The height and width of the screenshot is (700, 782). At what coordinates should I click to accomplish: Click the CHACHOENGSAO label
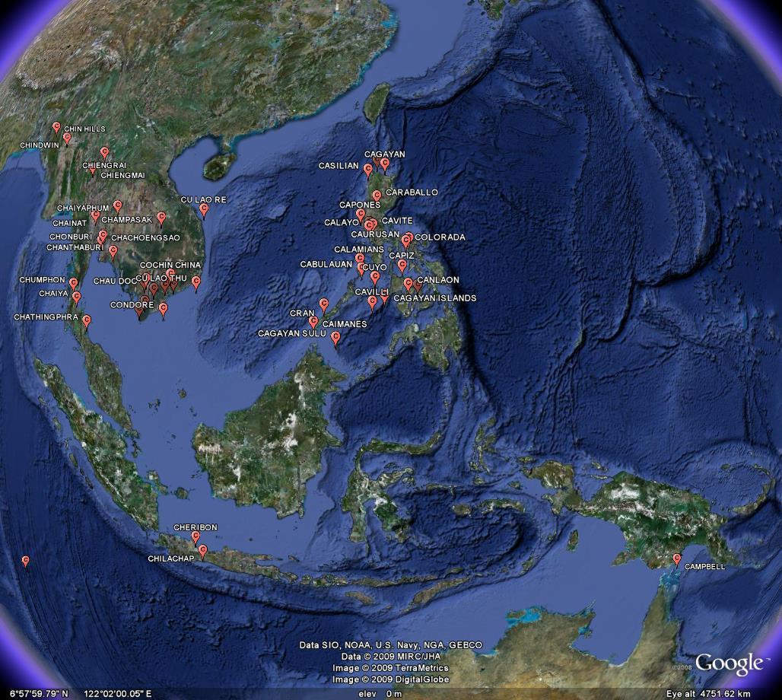[x=145, y=238]
